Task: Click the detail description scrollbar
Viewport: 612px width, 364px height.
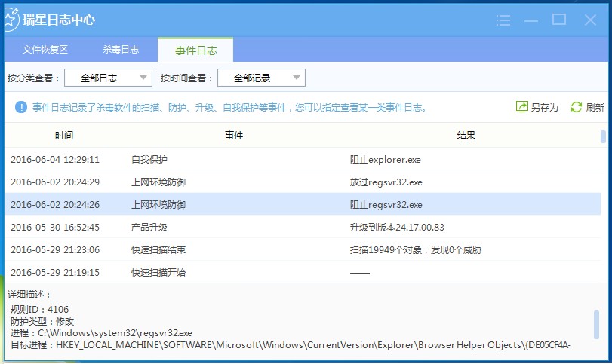Action: coord(596,325)
